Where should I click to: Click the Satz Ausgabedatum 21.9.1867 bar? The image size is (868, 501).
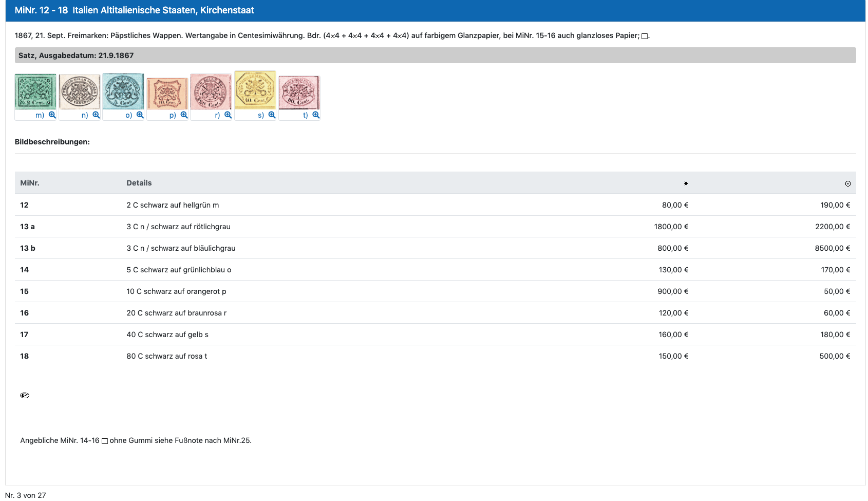[435, 55]
